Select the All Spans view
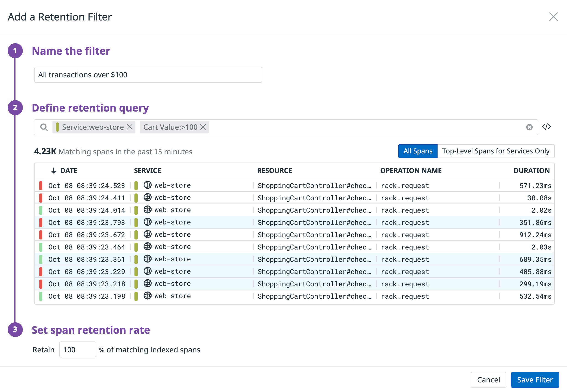The image size is (567, 392). pos(418,151)
